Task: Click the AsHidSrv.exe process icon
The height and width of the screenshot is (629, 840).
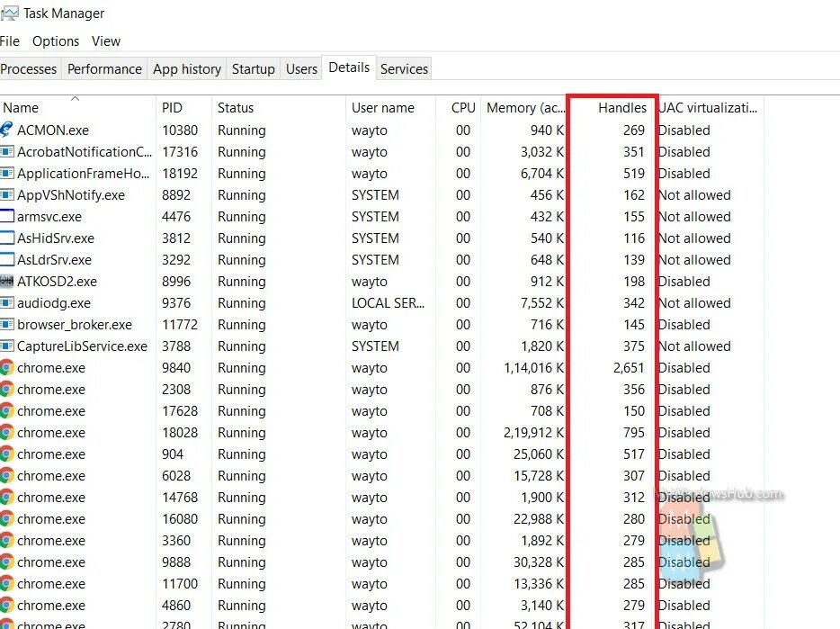Action: pos(7,238)
